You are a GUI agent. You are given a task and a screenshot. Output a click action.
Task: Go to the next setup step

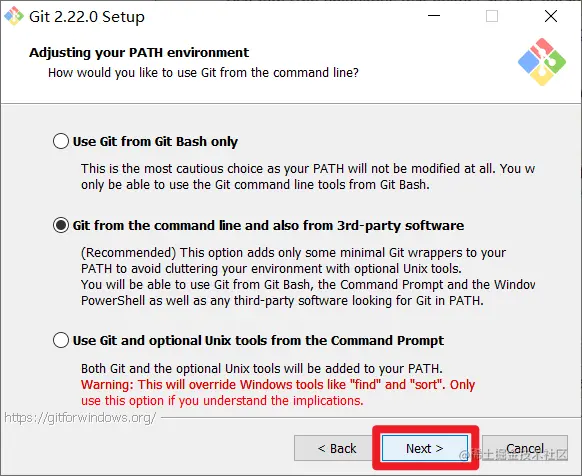coord(425,448)
